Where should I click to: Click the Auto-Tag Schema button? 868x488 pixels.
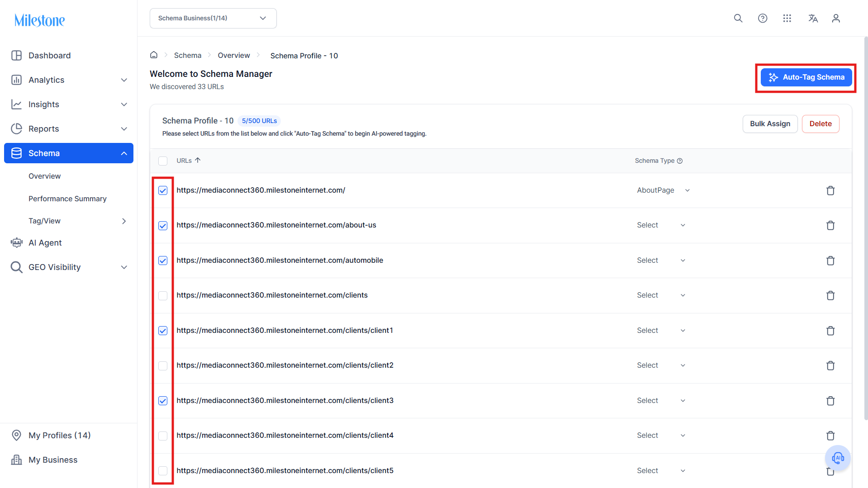[x=806, y=77]
